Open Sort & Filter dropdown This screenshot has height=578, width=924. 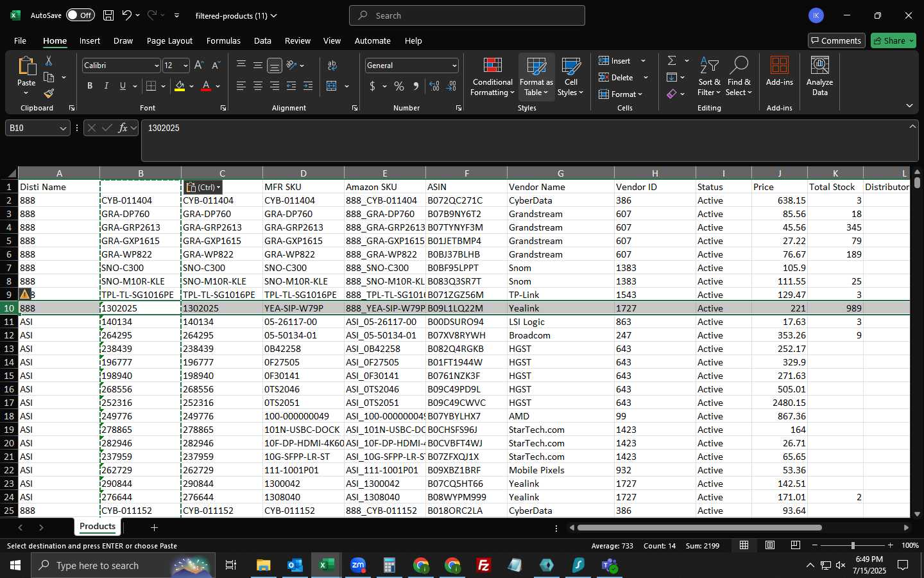tap(709, 76)
